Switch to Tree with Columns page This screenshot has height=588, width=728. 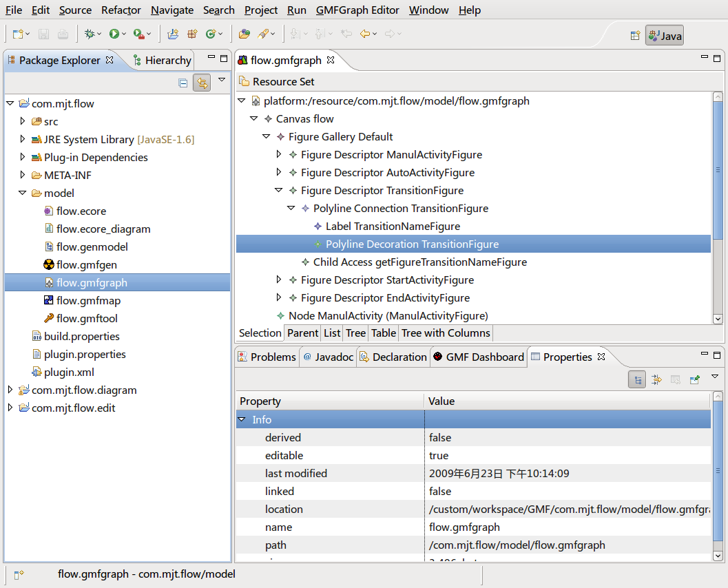click(x=446, y=333)
